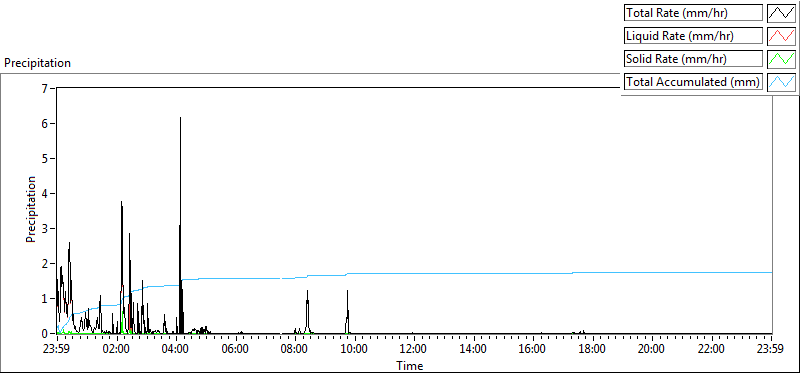Click the 18:00 time label
800x373 pixels.
pos(593,350)
